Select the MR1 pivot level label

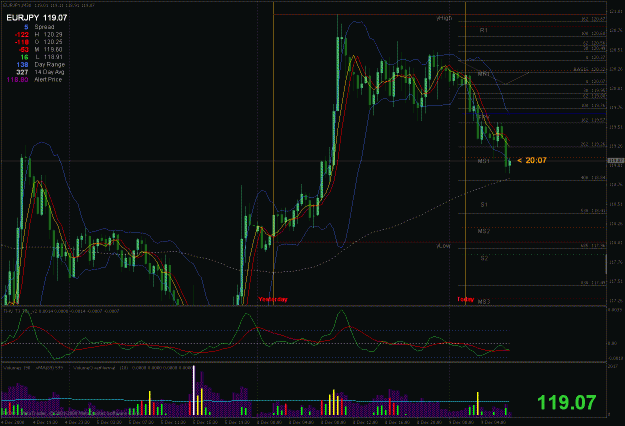click(484, 74)
